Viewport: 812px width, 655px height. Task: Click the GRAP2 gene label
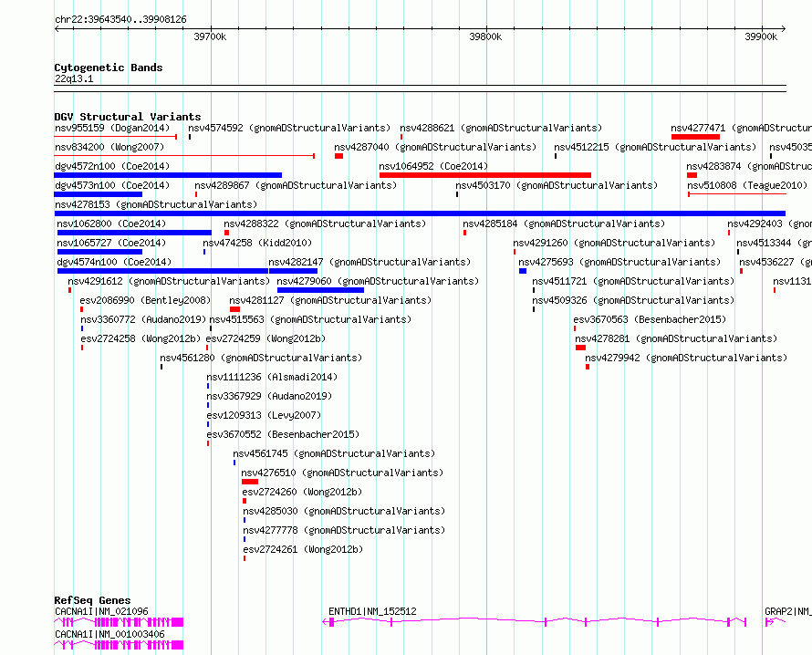(788, 611)
